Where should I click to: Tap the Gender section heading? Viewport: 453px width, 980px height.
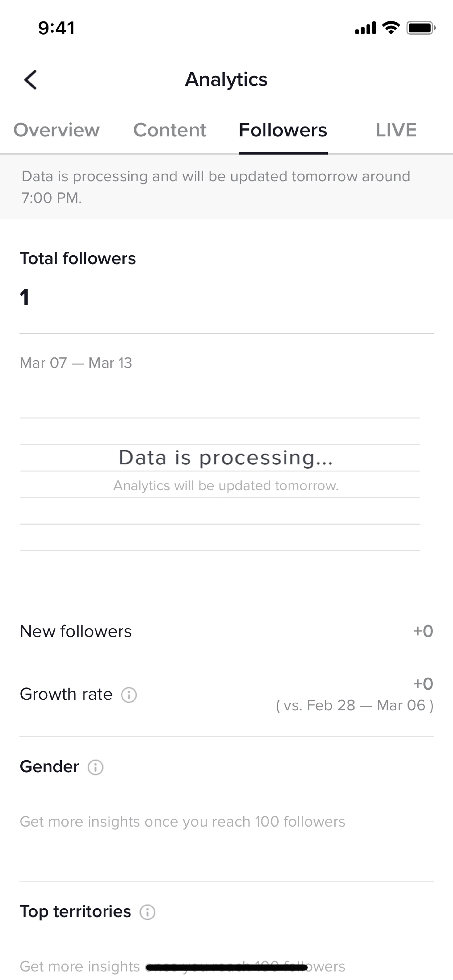pyautogui.click(x=50, y=767)
